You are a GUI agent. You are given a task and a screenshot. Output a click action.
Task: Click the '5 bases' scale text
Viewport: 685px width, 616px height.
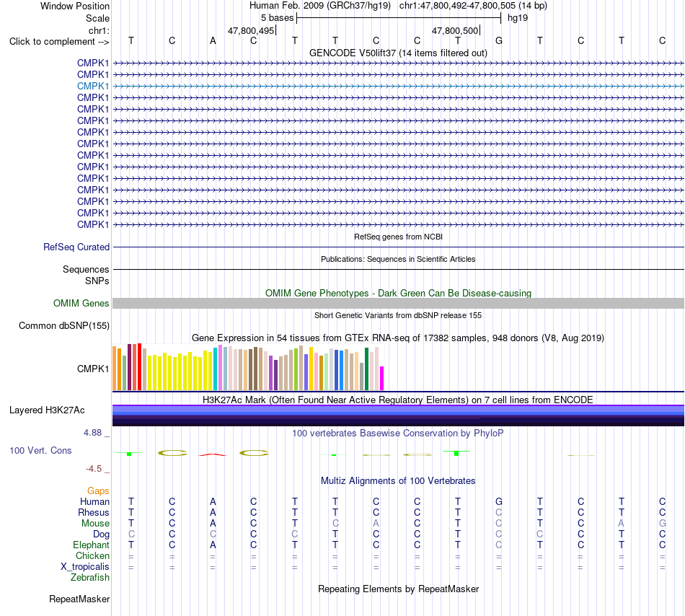click(278, 18)
